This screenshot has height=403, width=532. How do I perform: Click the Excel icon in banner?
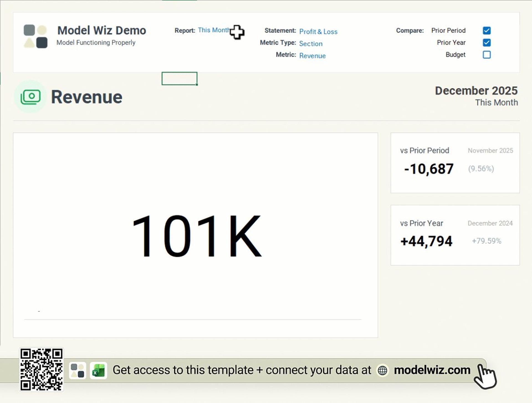pyautogui.click(x=98, y=371)
